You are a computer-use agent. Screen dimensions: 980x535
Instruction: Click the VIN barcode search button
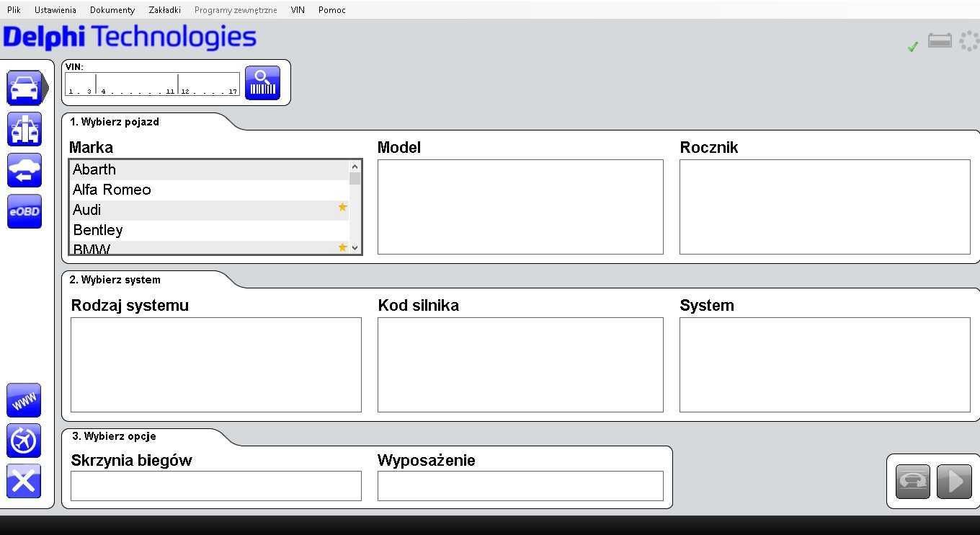tap(262, 83)
